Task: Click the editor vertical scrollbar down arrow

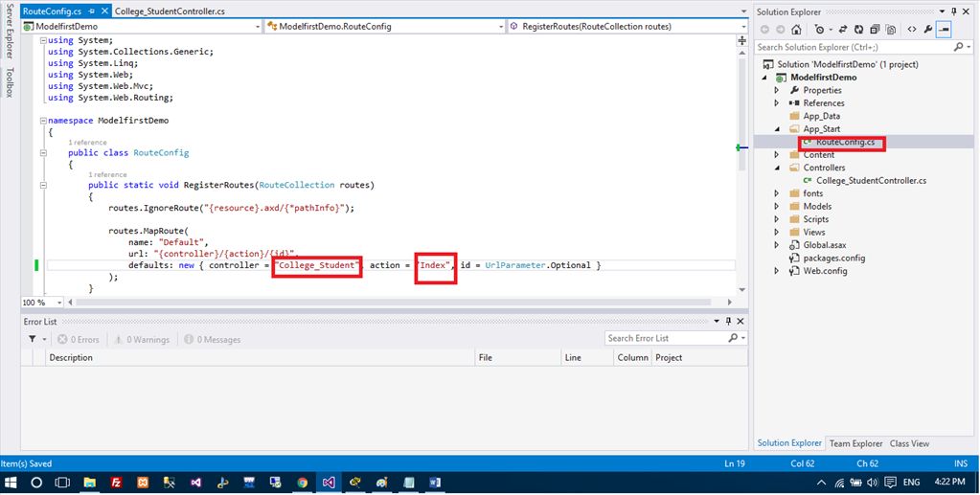Action: point(741,290)
